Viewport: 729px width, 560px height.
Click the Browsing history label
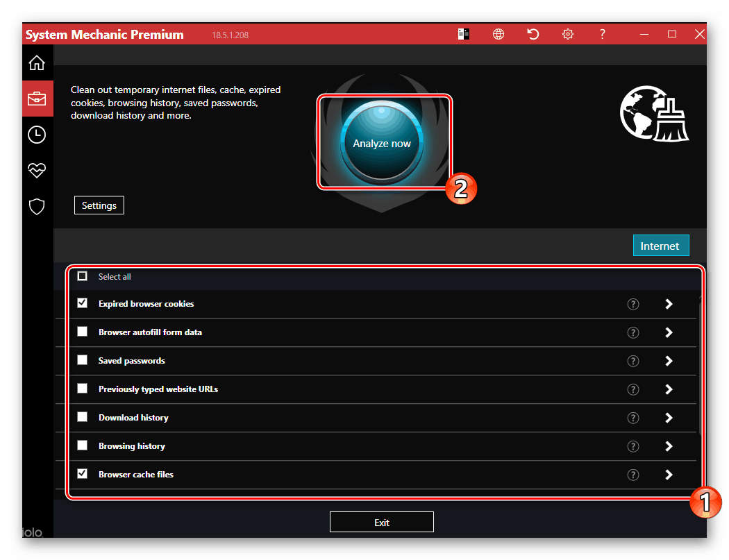coord(132,446)
